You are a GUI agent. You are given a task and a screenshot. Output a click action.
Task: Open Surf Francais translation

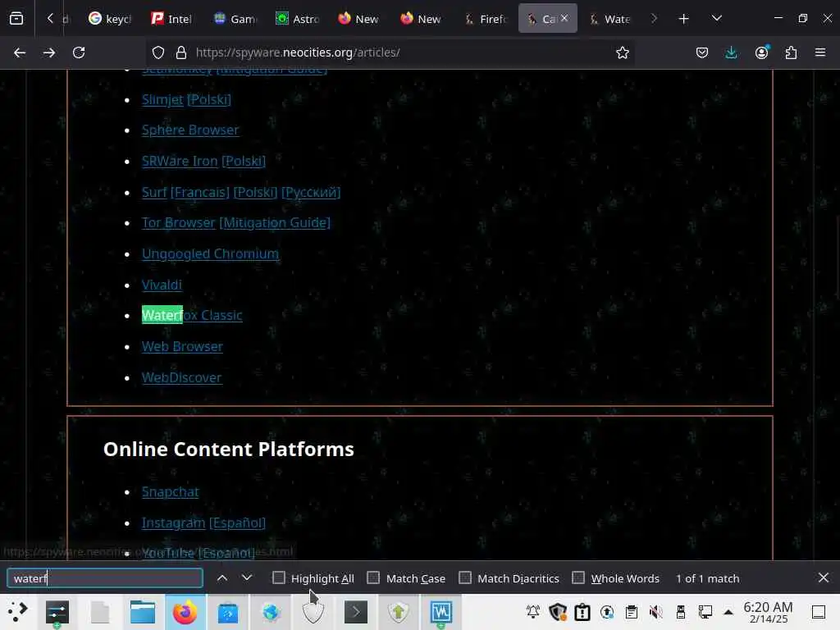[x=200, y=192]
